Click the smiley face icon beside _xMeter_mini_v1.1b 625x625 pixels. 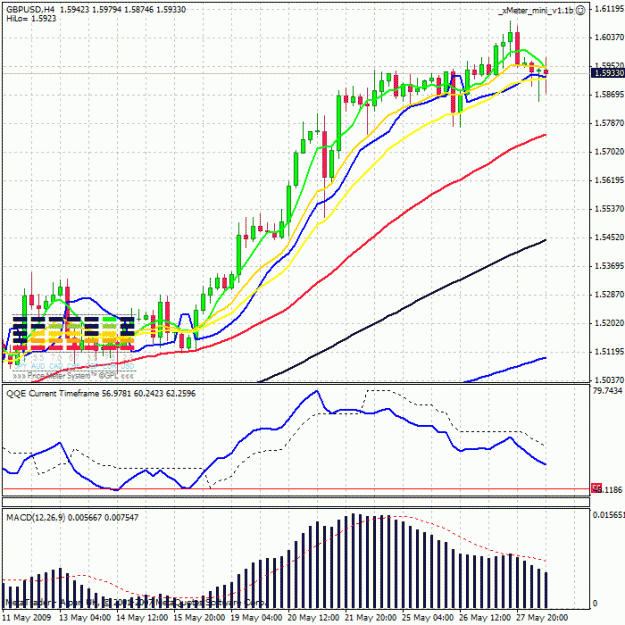click(581, 10)
